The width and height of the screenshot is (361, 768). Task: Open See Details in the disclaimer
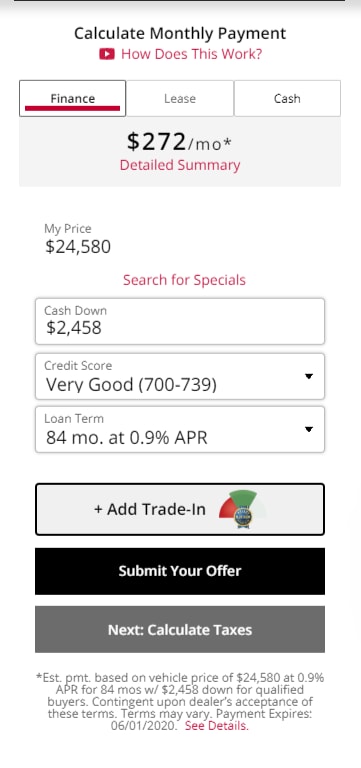pos(217,726)
